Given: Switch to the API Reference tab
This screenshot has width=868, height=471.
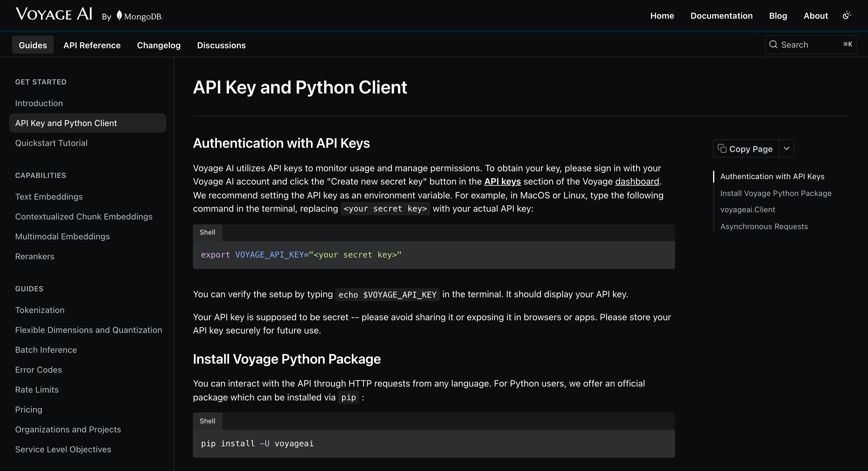Looking at the screenshot, I should click(92, 45).
